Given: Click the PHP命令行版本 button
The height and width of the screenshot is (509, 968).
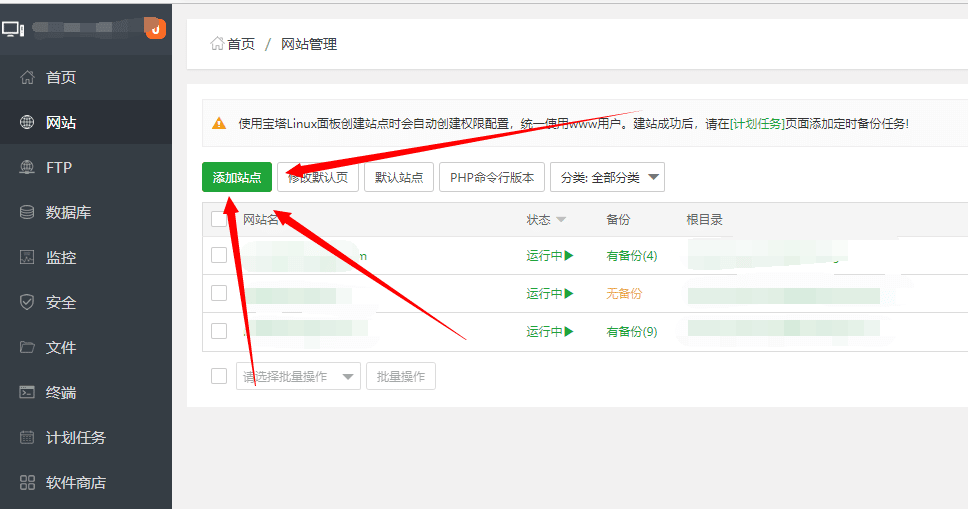Looking at the screenshot, I should [492, 177].
